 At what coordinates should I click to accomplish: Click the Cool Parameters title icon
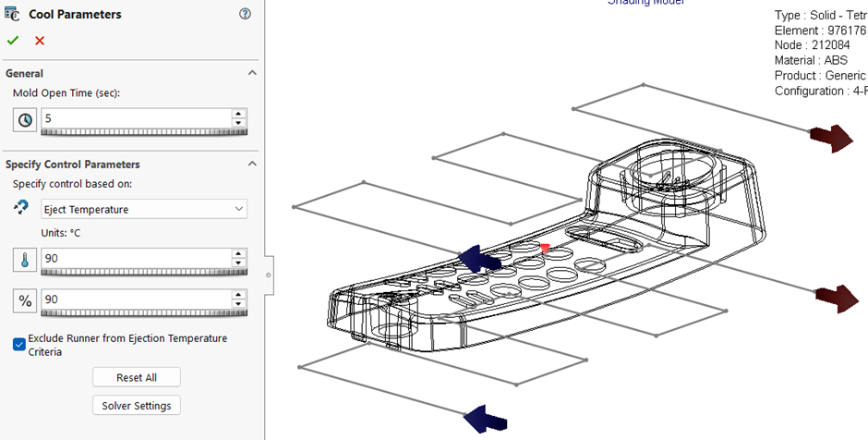click(x=13, y=14)
